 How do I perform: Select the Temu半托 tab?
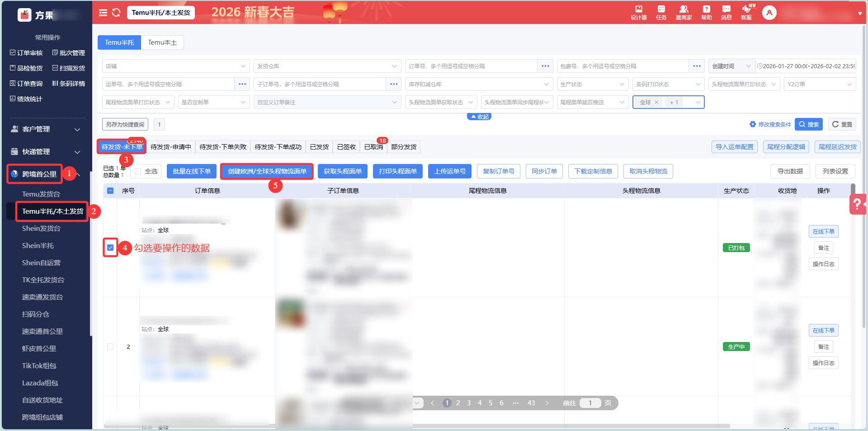pos(119,42)
